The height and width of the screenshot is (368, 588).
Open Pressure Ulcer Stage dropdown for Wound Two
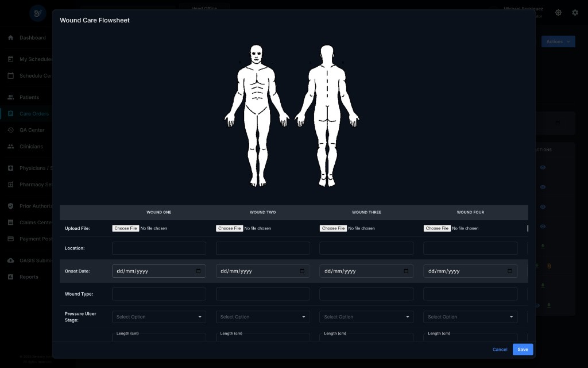coord(262,317)
